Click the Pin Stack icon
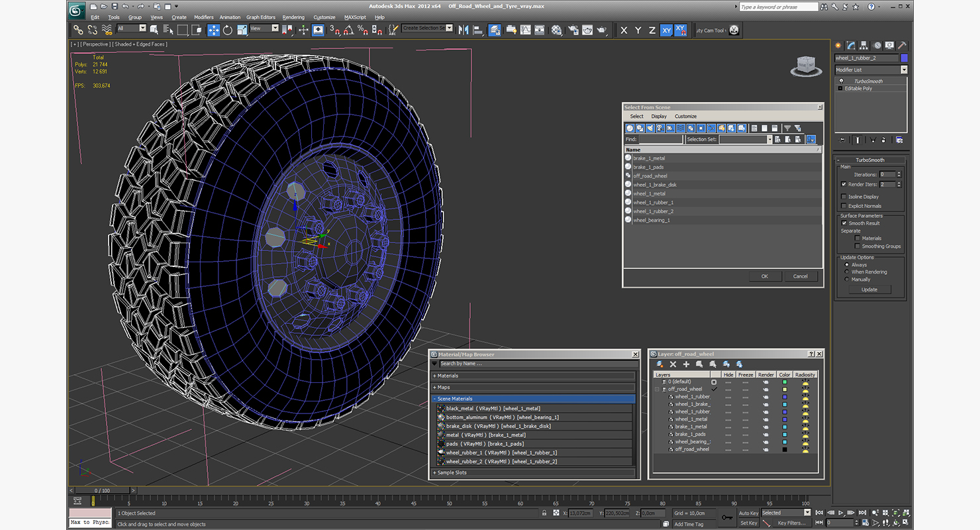The image size is (980, 530). coord(843,140)
